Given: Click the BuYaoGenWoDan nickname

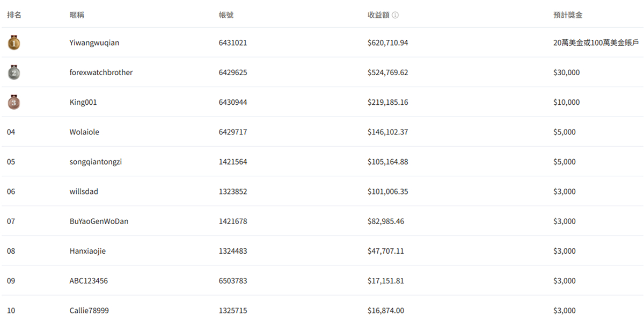Looking at the screenshot, I should (x=99, y=221).
